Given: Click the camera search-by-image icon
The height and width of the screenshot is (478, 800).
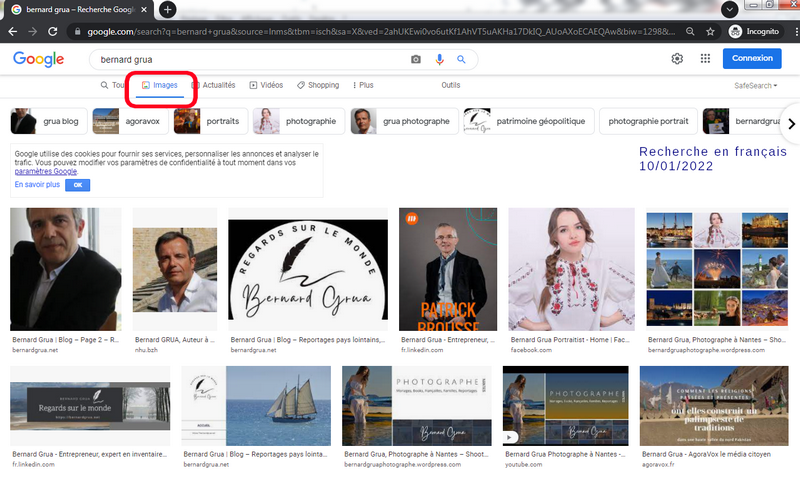Looking at the screenshot, I should pos(416,59).
